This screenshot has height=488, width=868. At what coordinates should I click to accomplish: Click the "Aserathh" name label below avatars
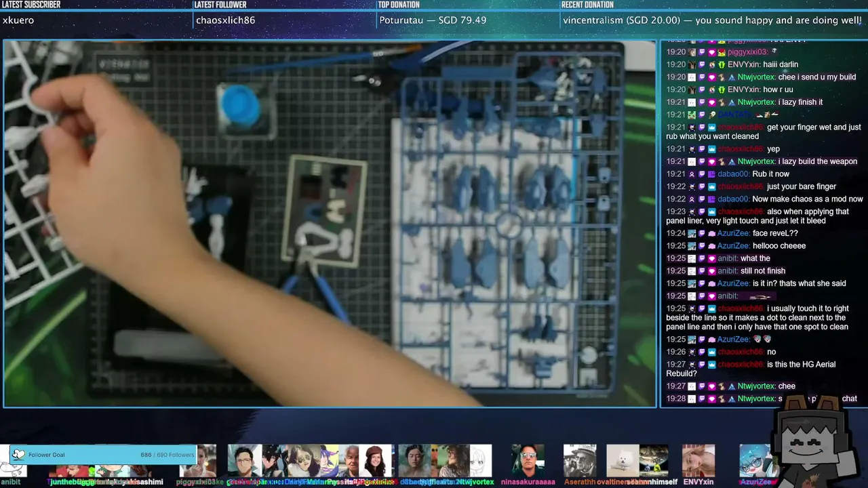point(580,482)
